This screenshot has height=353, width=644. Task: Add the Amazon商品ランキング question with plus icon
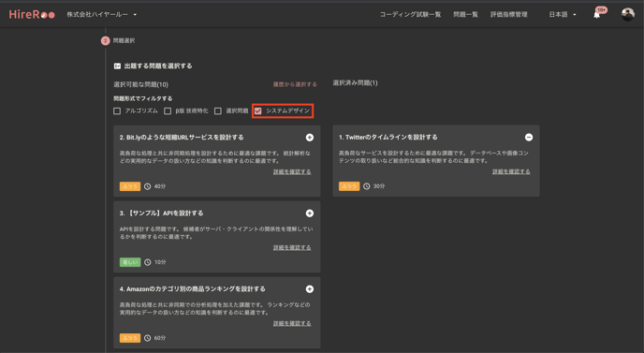click(310, 289)
